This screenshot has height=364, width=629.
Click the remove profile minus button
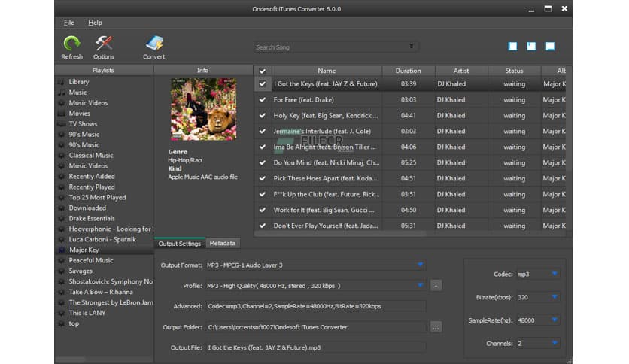(x=436, y=286)
